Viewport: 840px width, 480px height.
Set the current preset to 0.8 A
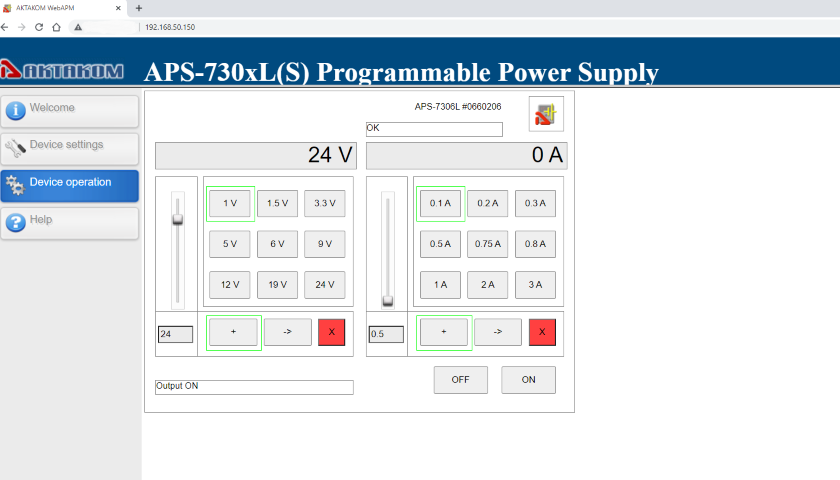point(535,244)
